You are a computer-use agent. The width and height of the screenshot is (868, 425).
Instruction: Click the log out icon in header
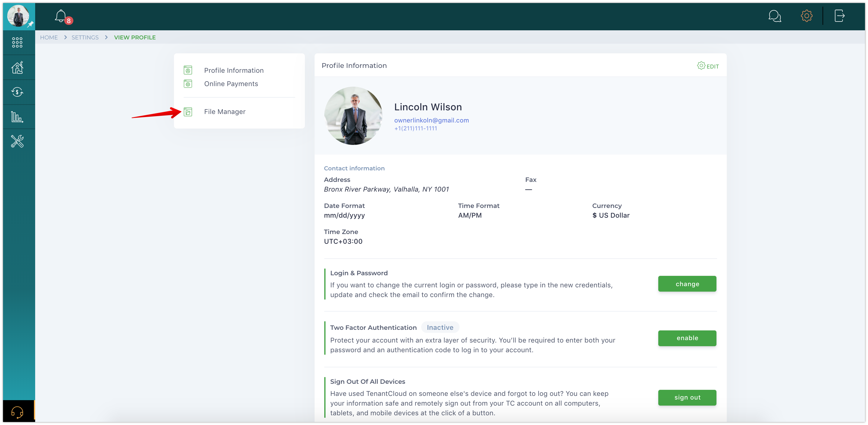(x=839, y=16)
